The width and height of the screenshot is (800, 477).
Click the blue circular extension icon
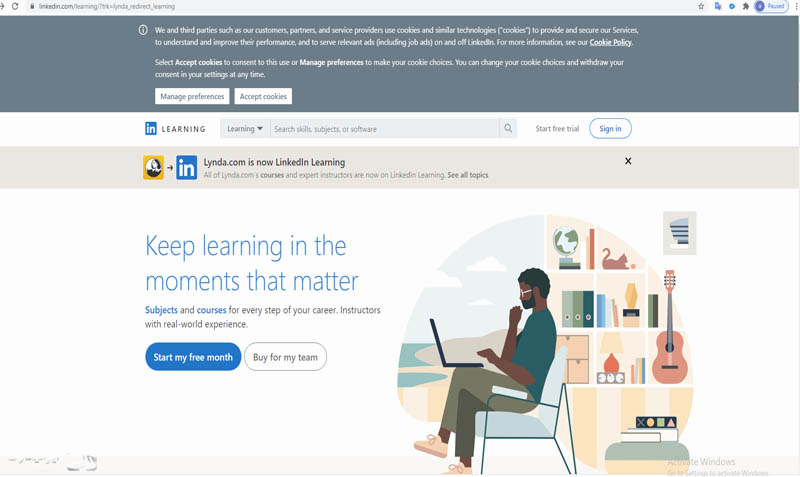click(732, 6)
